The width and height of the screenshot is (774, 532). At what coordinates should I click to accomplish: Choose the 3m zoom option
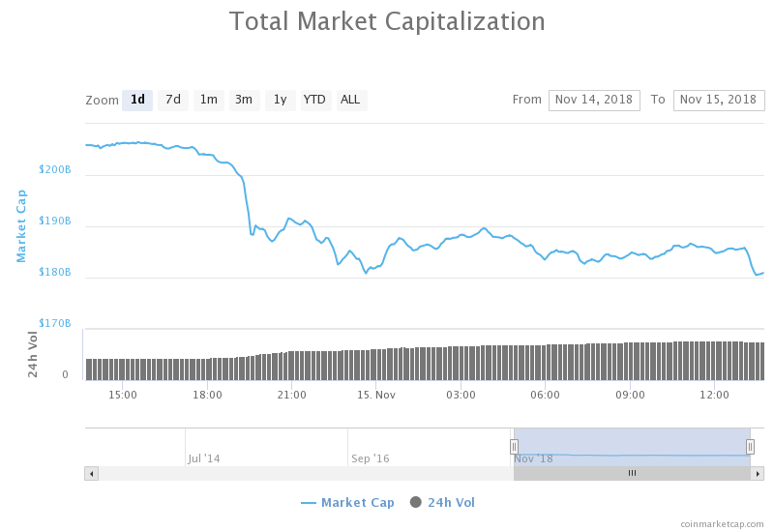point(244,100)
